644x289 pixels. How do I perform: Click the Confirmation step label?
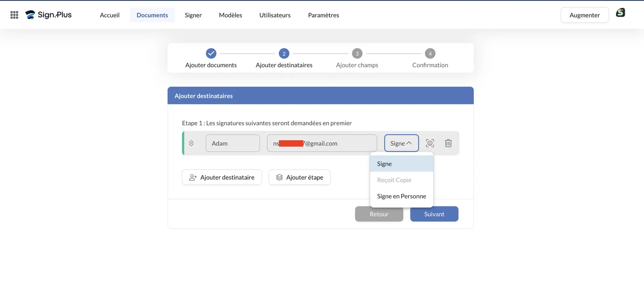pyautogui.click(x=430, y=65)
